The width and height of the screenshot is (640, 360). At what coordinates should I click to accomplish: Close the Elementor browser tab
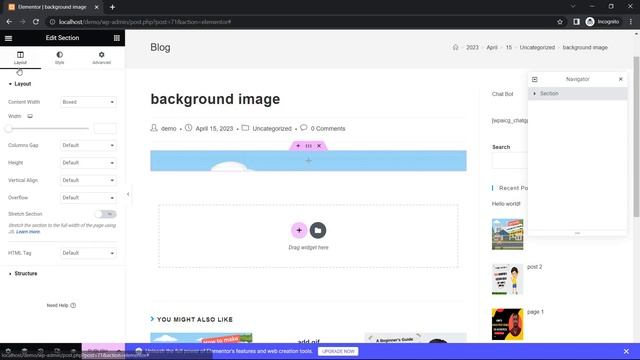click(x=96, y=7)
